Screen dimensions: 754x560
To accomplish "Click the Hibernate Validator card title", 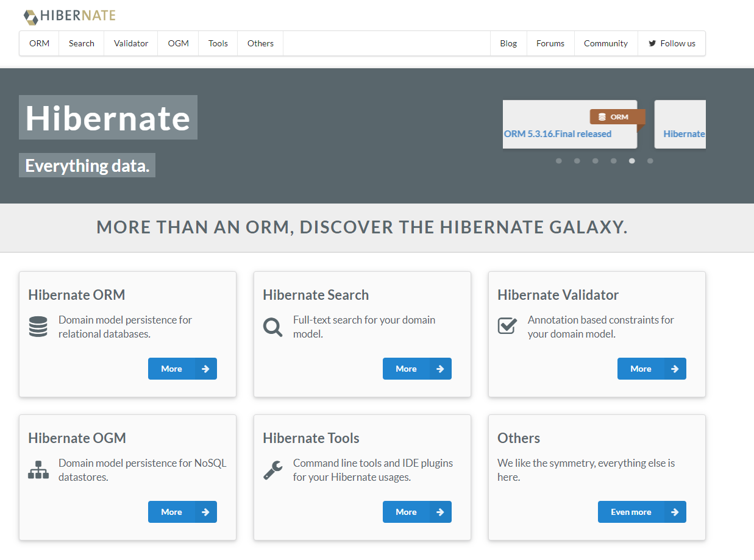I will pos(558,295).
